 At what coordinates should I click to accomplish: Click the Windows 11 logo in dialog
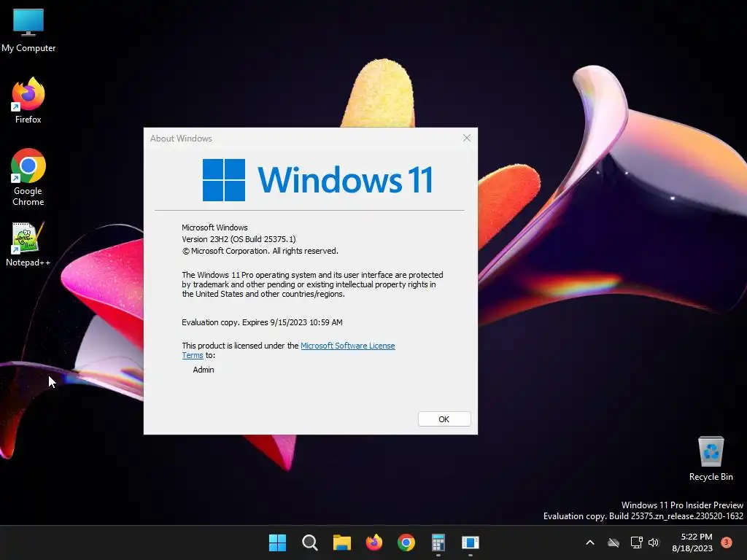[318, 180]
